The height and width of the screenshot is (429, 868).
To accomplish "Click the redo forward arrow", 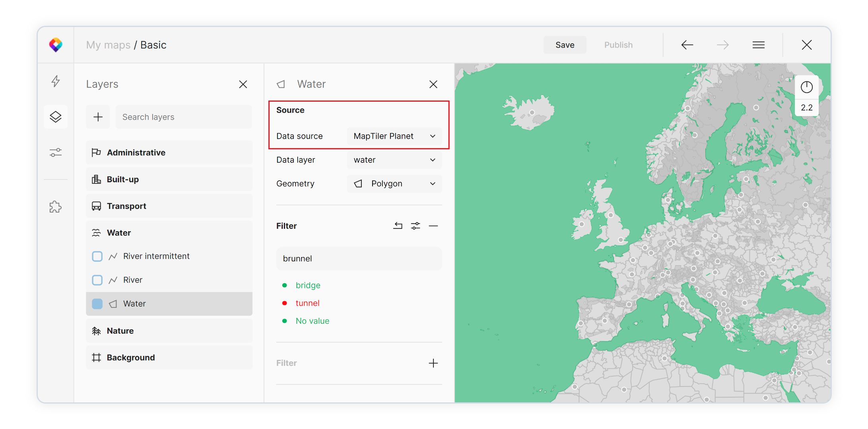I will pos(723,45).
